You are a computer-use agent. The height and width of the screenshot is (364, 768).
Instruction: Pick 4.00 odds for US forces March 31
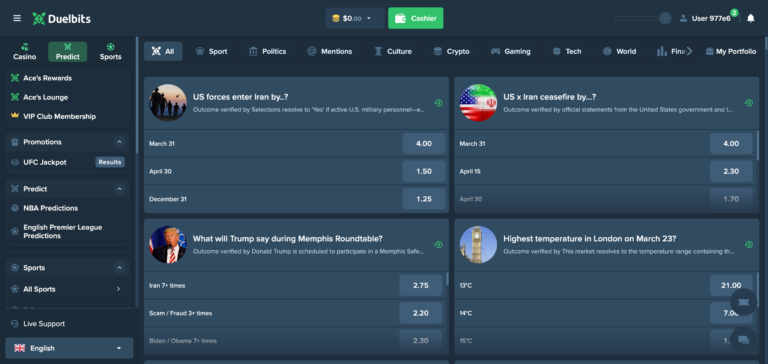[424, 144]
